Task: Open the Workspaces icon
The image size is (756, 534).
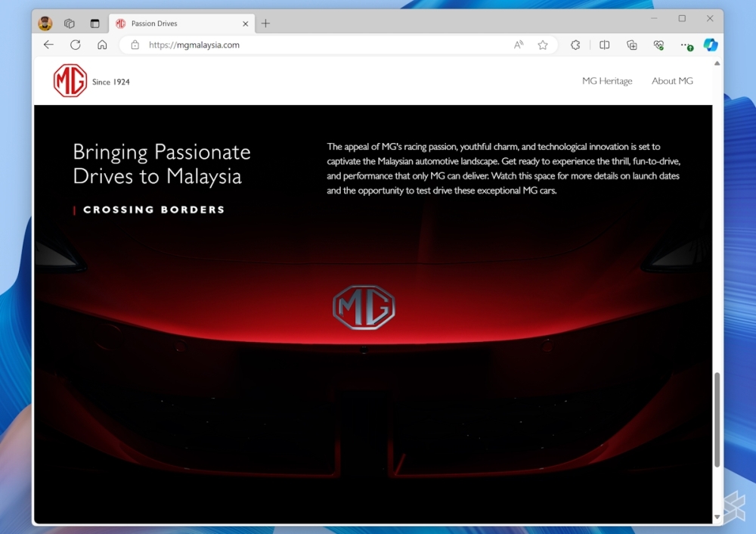Action: tap(70, 23)
